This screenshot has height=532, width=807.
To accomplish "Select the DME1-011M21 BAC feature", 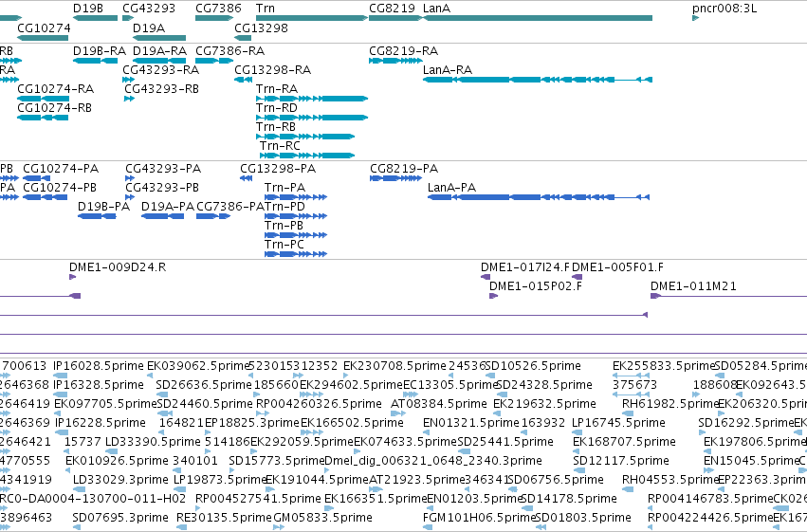I will (x=729, y=296).
